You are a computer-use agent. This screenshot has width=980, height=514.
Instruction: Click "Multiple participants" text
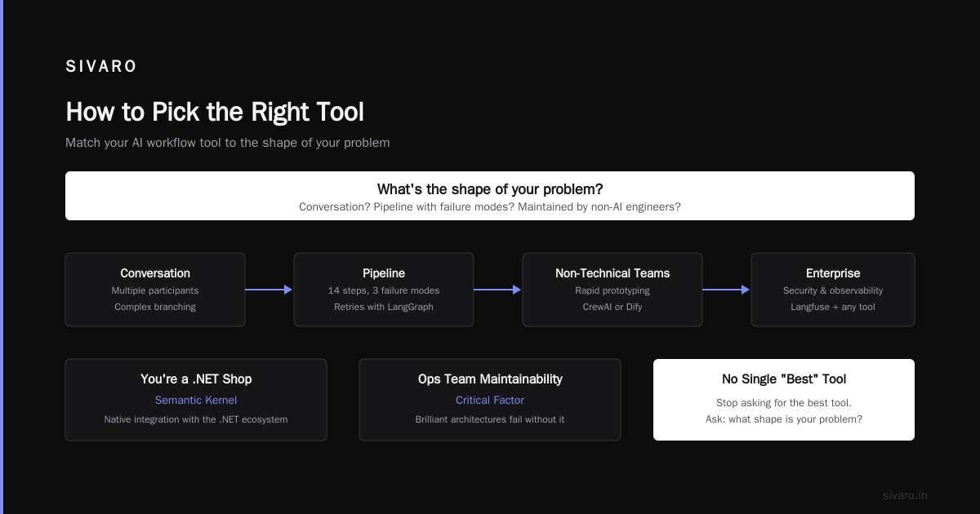tap(155, 290)
